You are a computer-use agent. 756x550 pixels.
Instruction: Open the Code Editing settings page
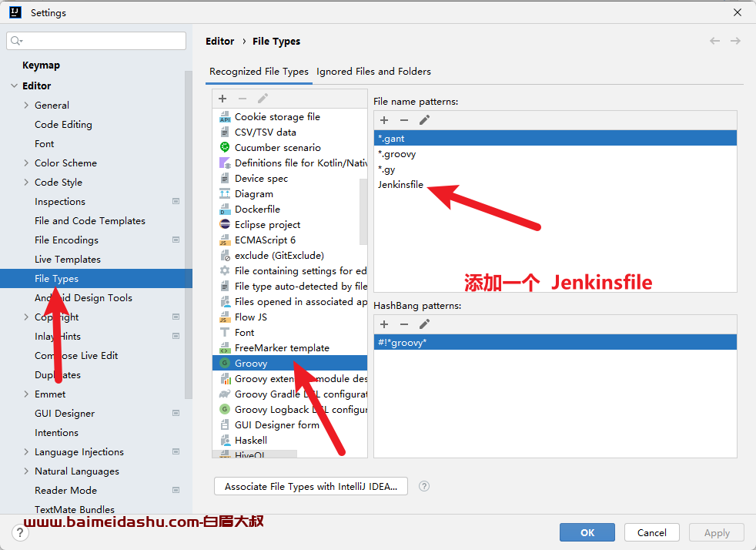(63, 125)
